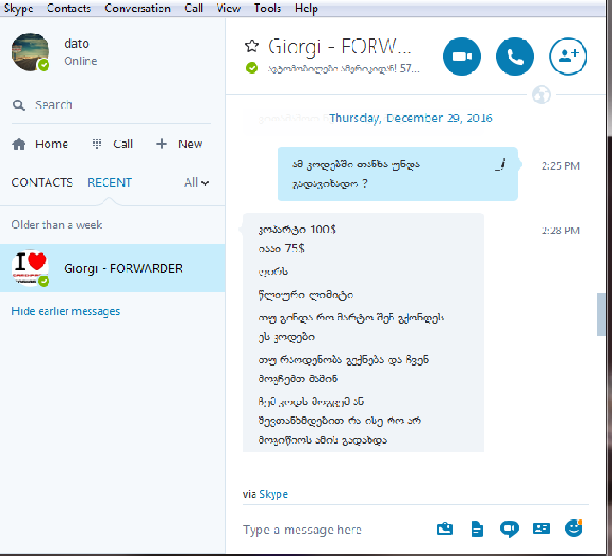The height and width of the screenshot is (556, 612).
Task: Click the 2:28 PM timestamp
Action: (x=560, y=231)
